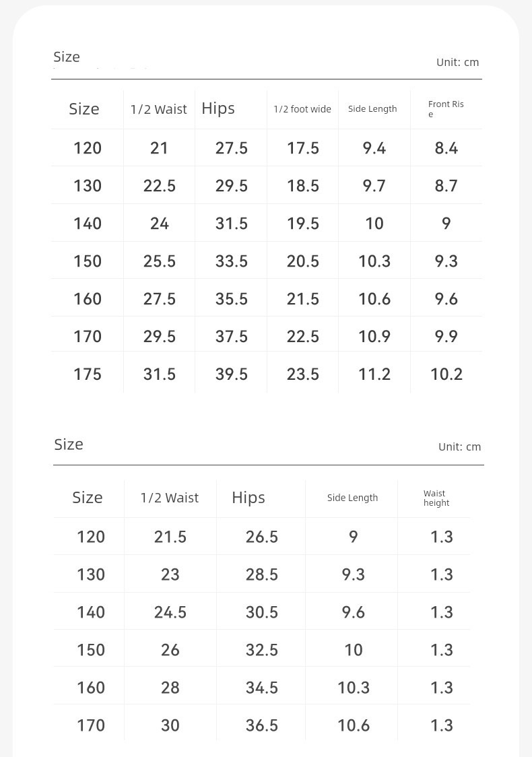Click the 23.5 half foot width value
The height and width of the screenshot is (757, 532).
[x=302, y=374]
